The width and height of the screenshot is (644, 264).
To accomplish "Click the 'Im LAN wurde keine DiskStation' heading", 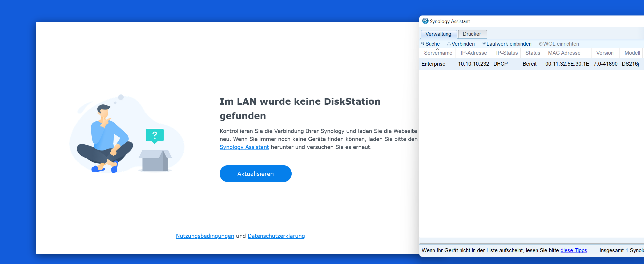I will (x=300, y=101).
